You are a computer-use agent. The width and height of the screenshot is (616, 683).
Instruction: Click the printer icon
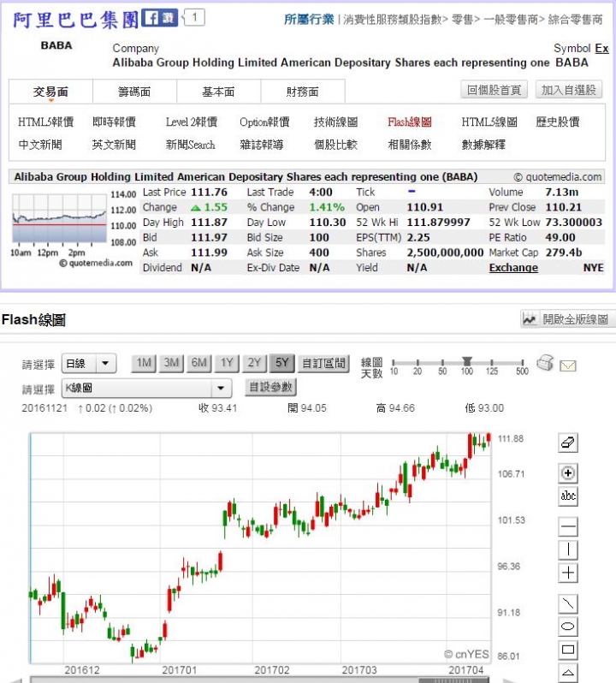pyautogui.click(x=545, y=363)
